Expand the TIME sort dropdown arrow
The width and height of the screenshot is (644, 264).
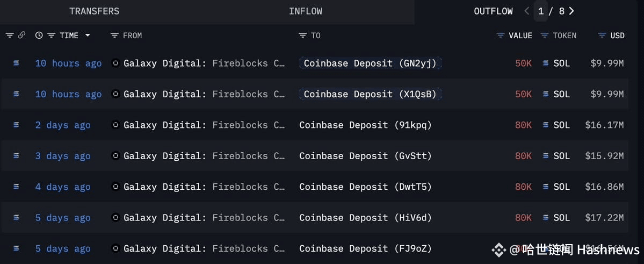click(88, 35)
